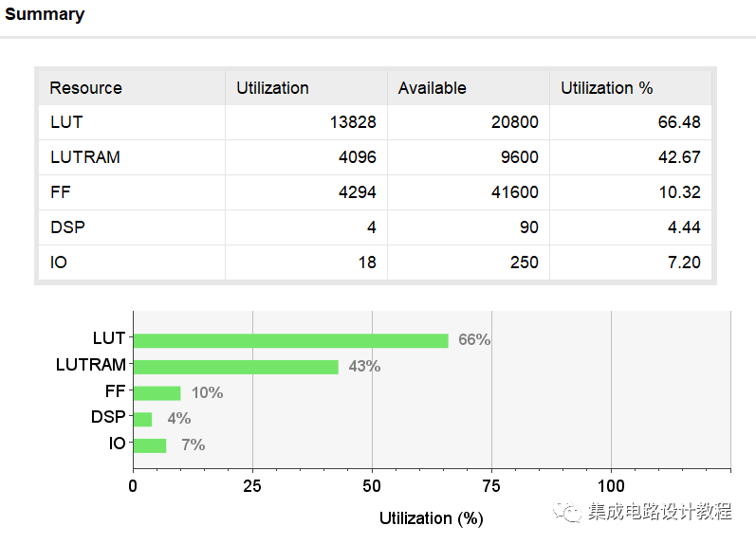Select the FF bar in the chart
This screenshot has height=544, width=756.
(x=157, y=393)
